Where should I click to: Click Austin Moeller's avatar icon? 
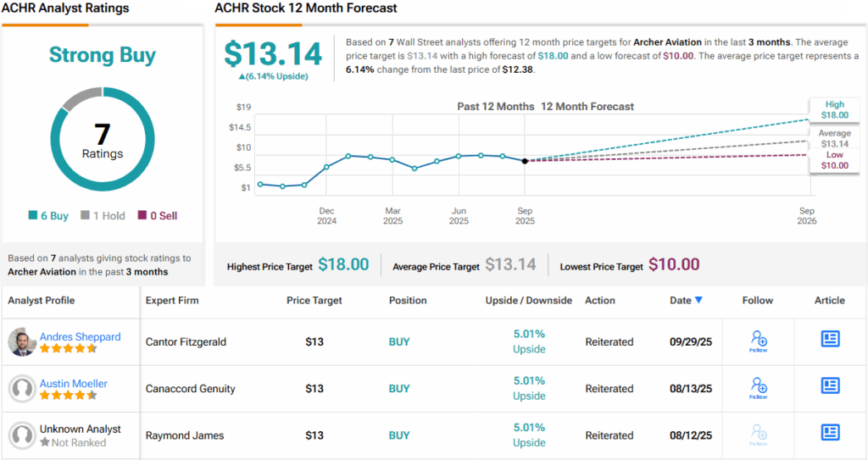[x=21, y=389]
